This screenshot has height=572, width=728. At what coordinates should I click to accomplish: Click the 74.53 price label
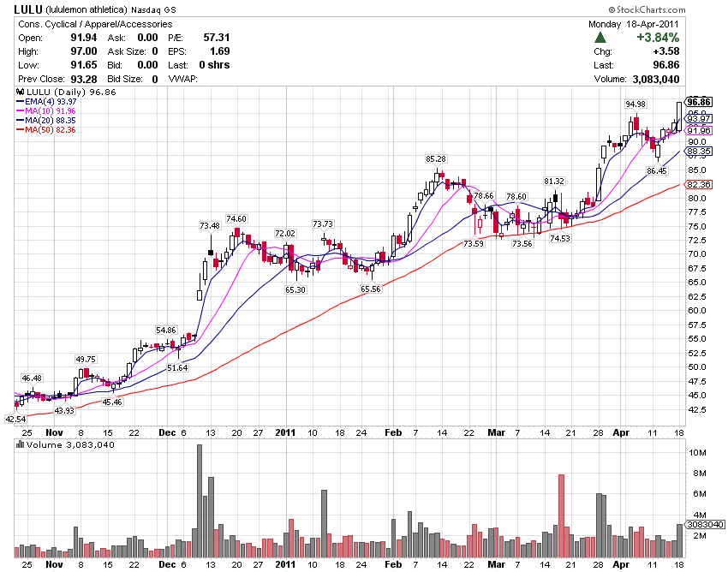coord(559,238)
